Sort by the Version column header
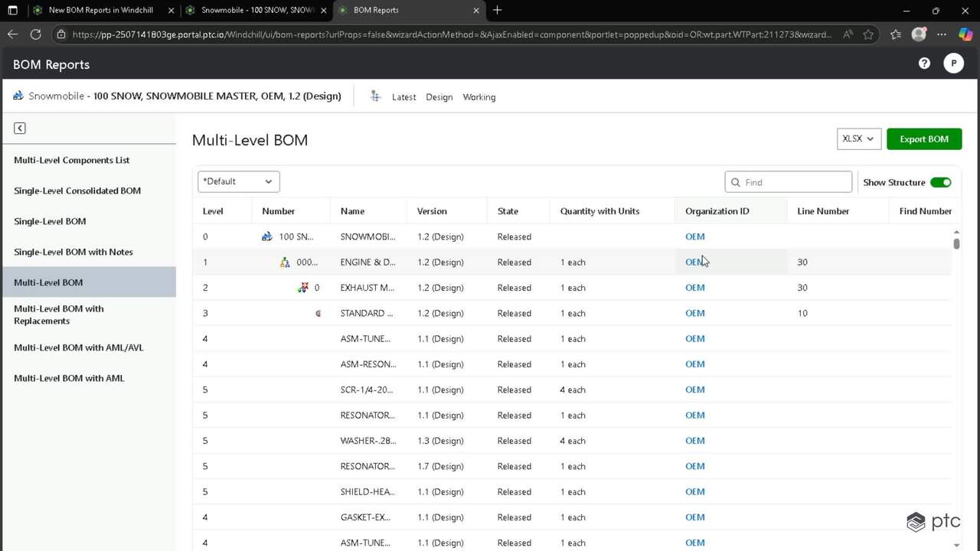The height and width of the screenshot is (551, 980). point(432,211)
